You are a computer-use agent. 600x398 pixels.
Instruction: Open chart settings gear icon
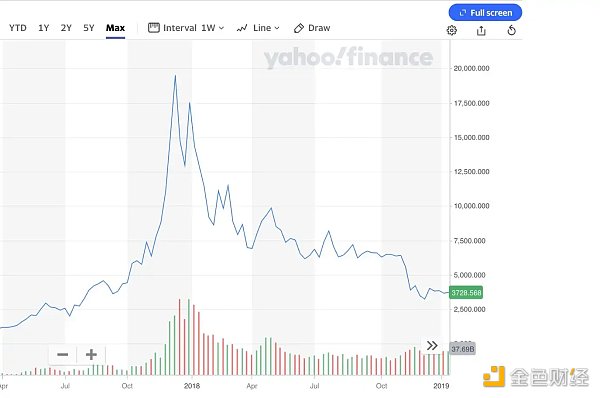pyautogui.click(x=452, y=30)
